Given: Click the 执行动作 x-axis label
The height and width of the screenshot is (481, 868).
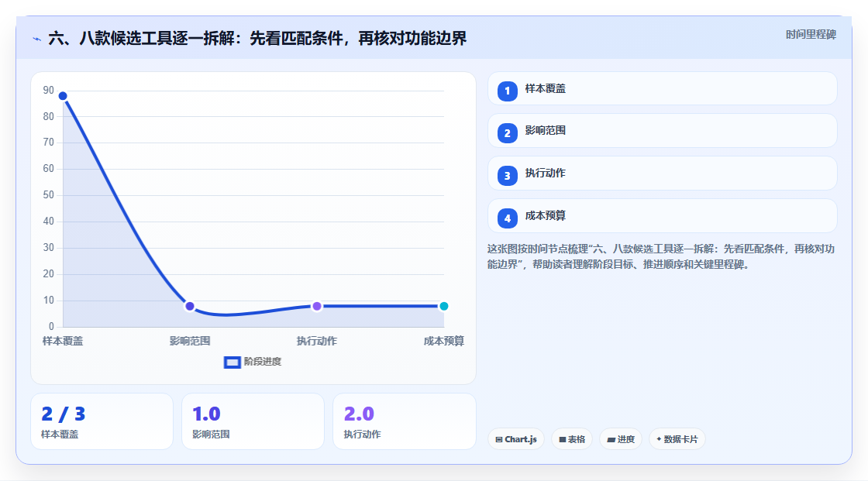Looking at the screenshot, I should [317, 341].
